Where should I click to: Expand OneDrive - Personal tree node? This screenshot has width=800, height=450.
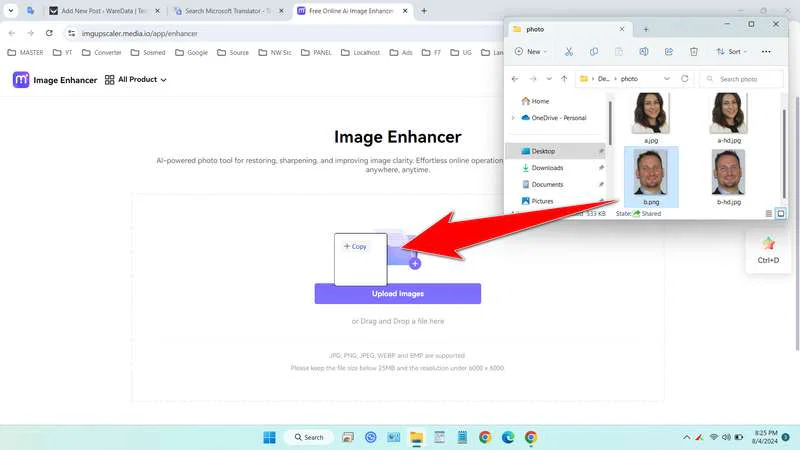(x=513, y=118)
